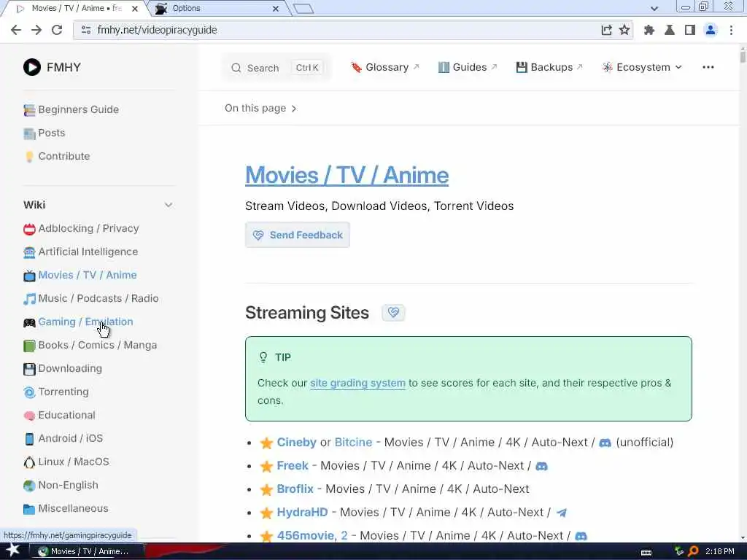The image size is (747, 560).
Task: Open the Cineby link
Action: click(x=296, y=443)
